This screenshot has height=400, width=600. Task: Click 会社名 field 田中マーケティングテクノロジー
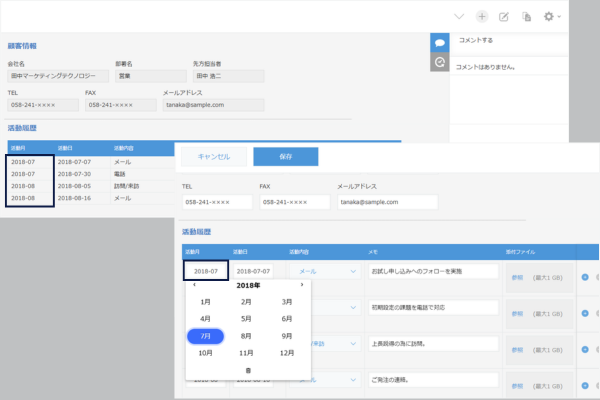(58, 76)
